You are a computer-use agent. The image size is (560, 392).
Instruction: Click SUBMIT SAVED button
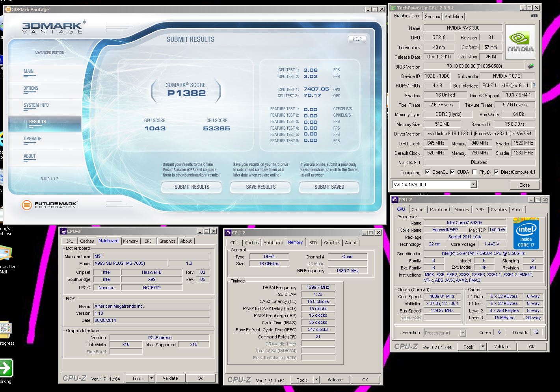[x=329, y=187]
